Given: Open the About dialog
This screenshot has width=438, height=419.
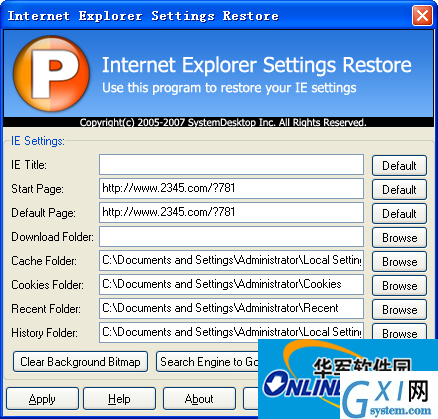Looking at the screenshot, I should click(x=199, y=399).
